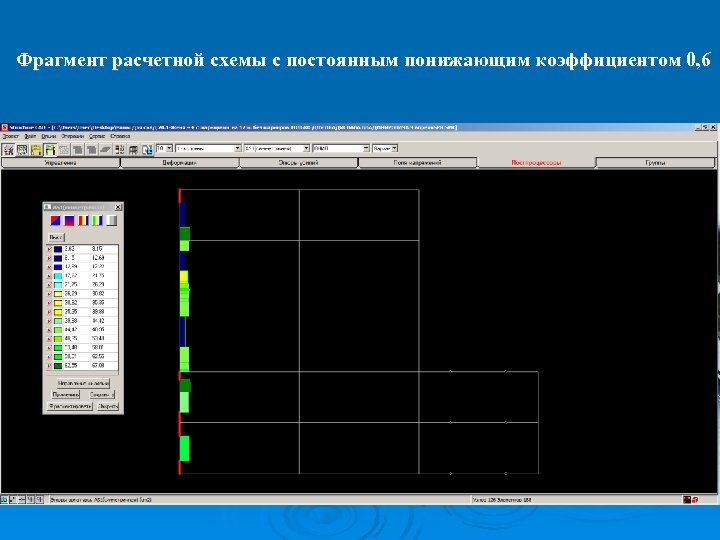Choose the red-yellow-blue striped palette icon

tap(83, 221)
